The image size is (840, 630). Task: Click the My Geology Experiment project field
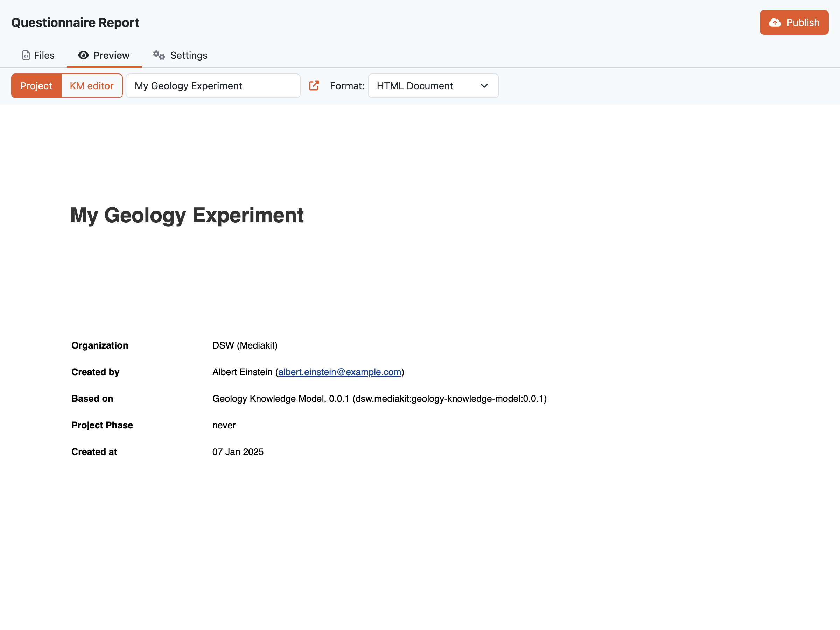pyautogui.click(x=213, y=86)
